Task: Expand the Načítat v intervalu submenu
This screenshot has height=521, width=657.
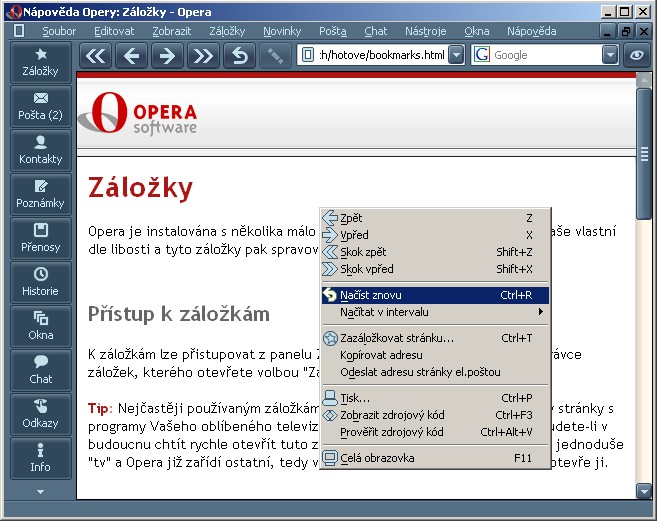Action: click(435, 312)
